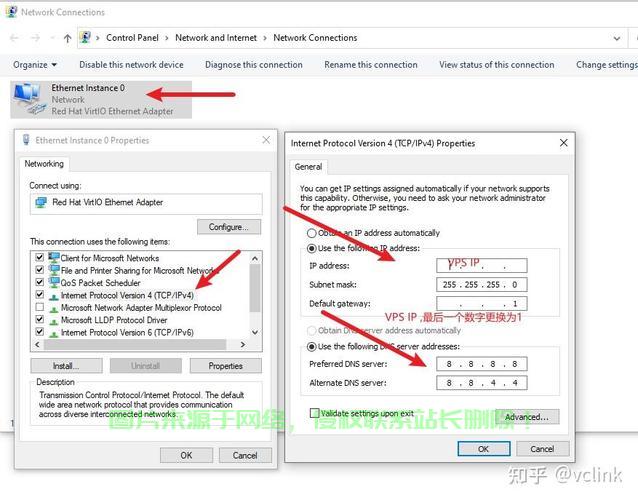This screenshot has height=500, width=638.
Task: Select the Ethernet Instance 0 adapter icon
Action: pyautogui.click(x=28, y=99)
